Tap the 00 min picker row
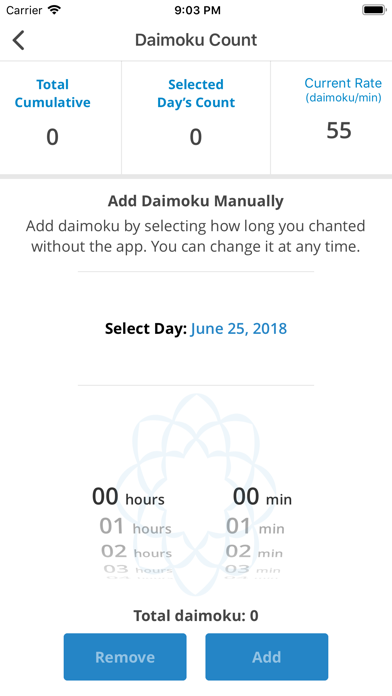This screenshot has height=696, width=392. [262, 497]
